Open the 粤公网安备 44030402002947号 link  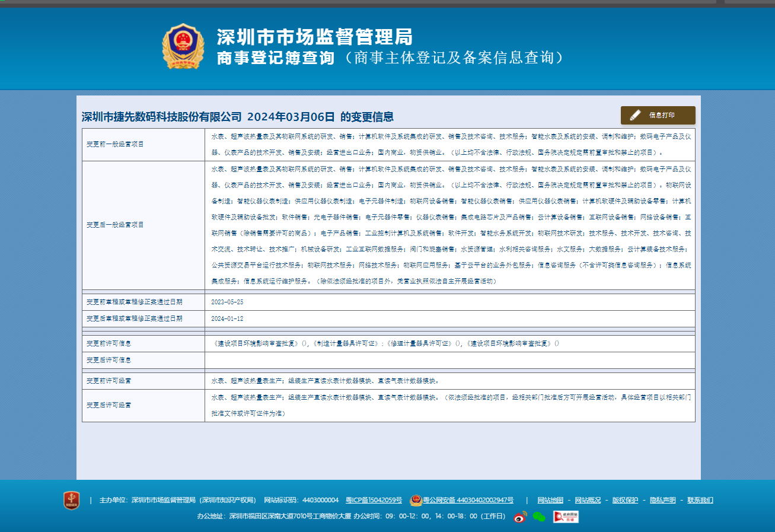pyautogui.click(x=468, y=500)
